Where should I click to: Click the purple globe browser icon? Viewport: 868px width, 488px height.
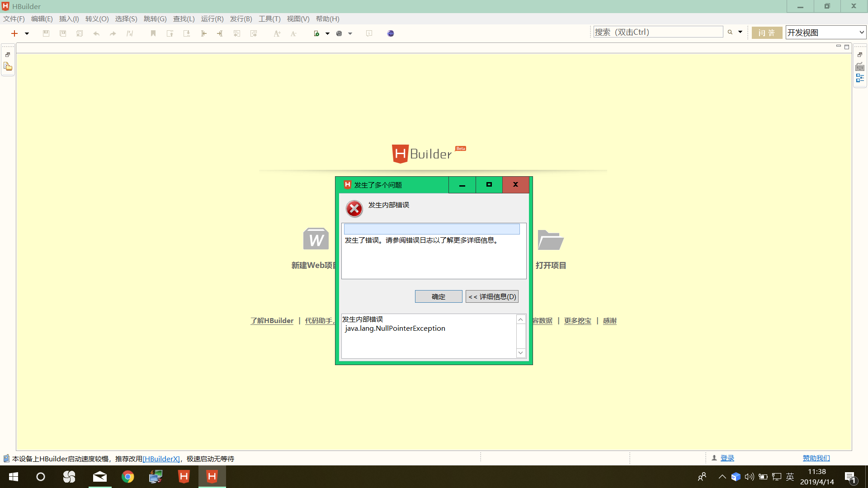[391, 33]
